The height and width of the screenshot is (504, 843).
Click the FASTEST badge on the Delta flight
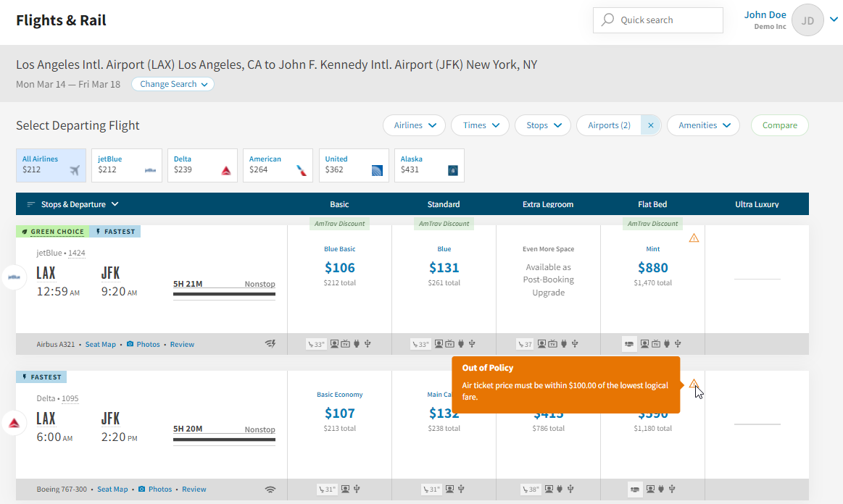[x=41, y=377]
